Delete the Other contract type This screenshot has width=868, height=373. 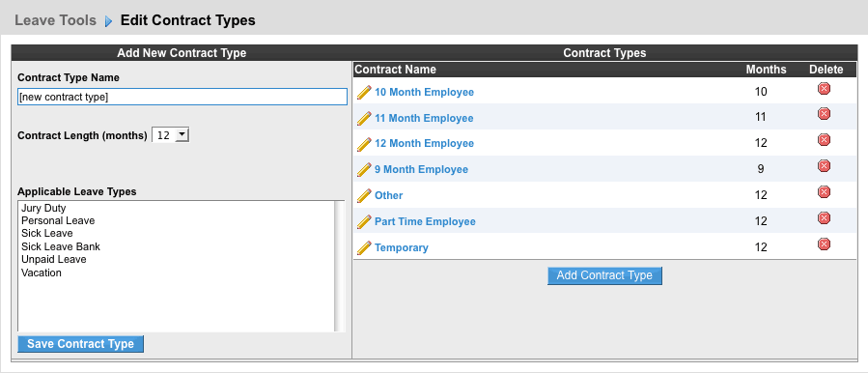pos(824,191)
